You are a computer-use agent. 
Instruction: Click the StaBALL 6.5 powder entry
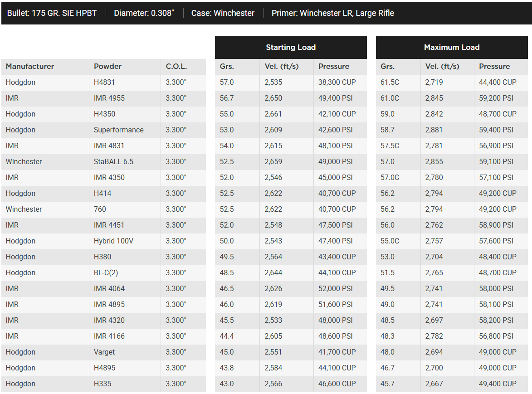click(x=113, y=161)
